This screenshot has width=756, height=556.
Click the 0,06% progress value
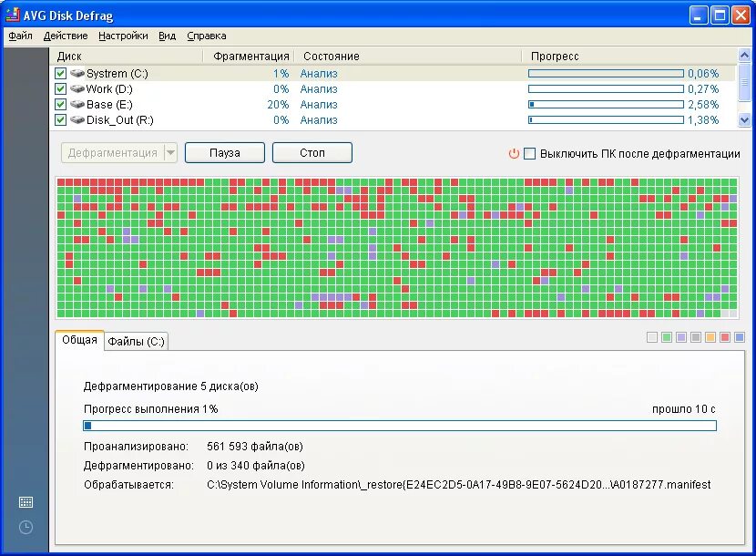703,73
